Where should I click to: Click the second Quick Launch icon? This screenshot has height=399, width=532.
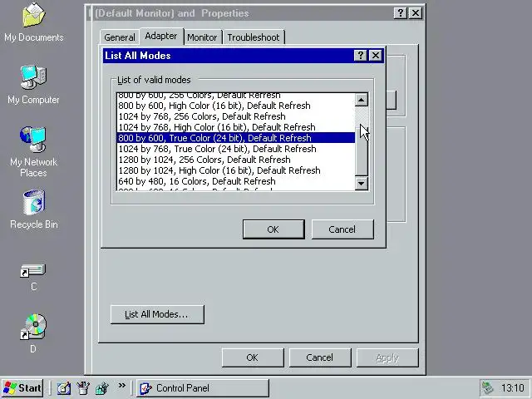coord(82,388)
